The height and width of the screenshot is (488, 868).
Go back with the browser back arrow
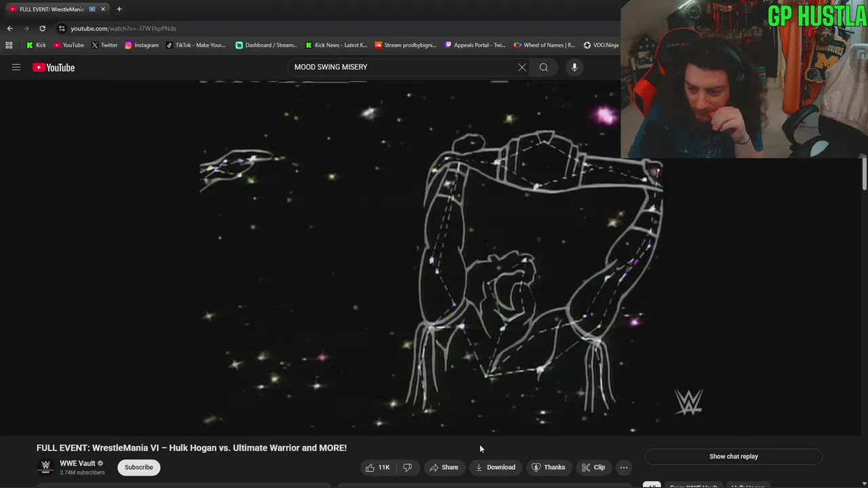pos(9,28)
